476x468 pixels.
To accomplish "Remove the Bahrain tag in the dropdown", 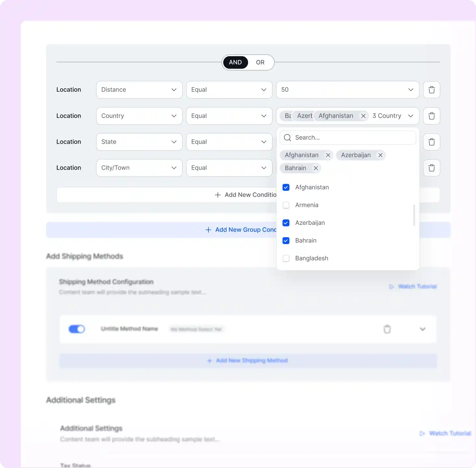I will [x=315, y=168].
